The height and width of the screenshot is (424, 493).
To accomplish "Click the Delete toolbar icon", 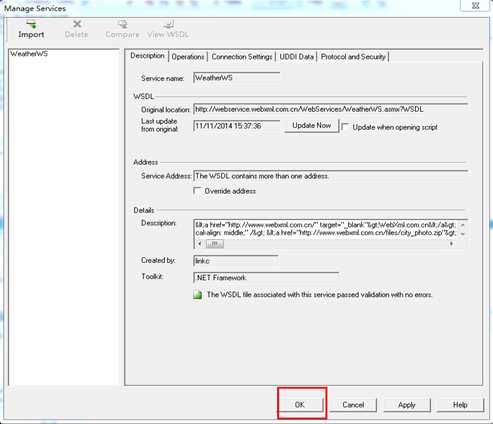I will (77, 29).
